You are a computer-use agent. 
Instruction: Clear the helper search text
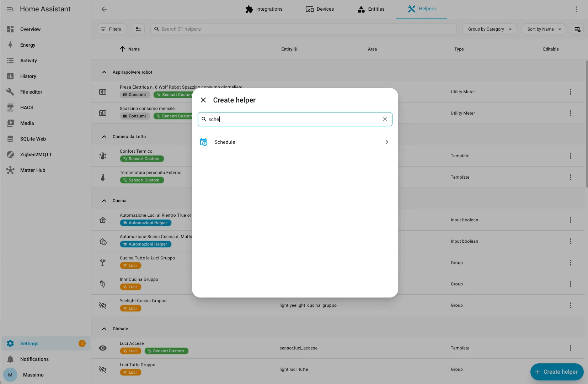tap(385, 119)
